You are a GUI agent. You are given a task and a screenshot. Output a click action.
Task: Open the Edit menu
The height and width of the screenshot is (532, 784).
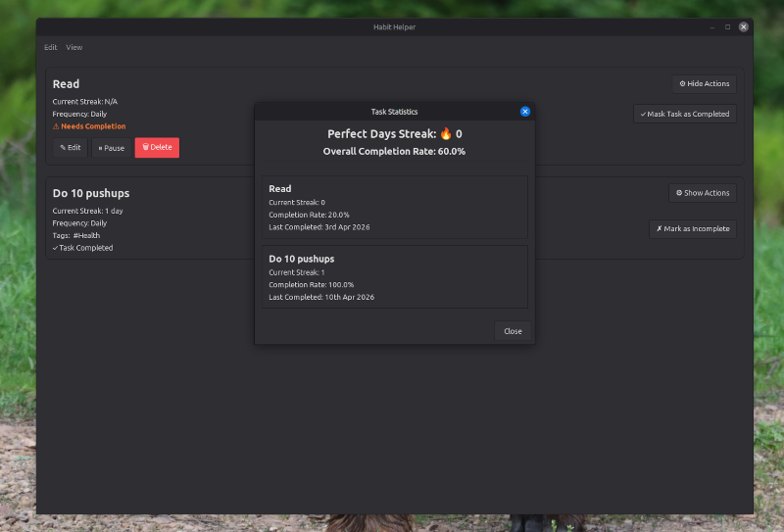51,47
